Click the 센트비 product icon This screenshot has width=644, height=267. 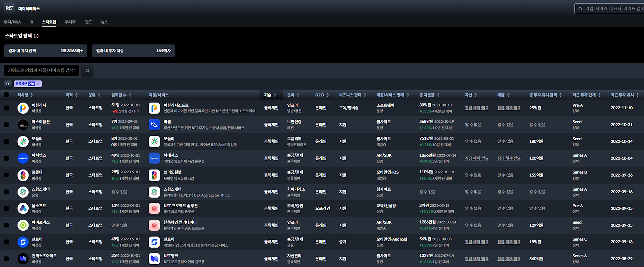click(154, 242)
